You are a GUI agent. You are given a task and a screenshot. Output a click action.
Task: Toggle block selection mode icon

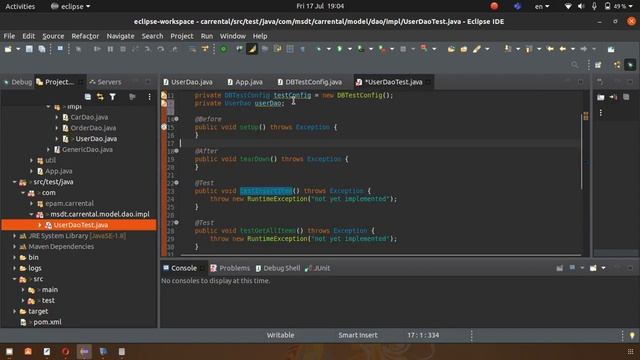(x=290, y=49)
